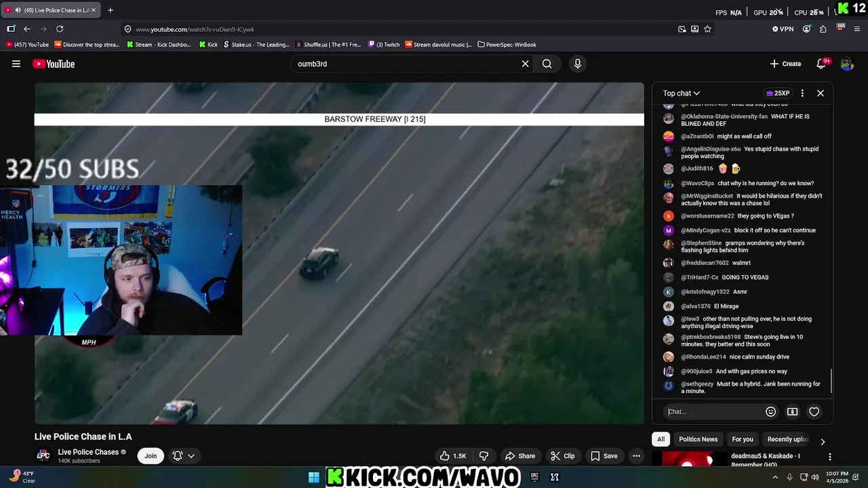Share the video
This screenshot has width=868, height=488.
[x=520, y=456]
